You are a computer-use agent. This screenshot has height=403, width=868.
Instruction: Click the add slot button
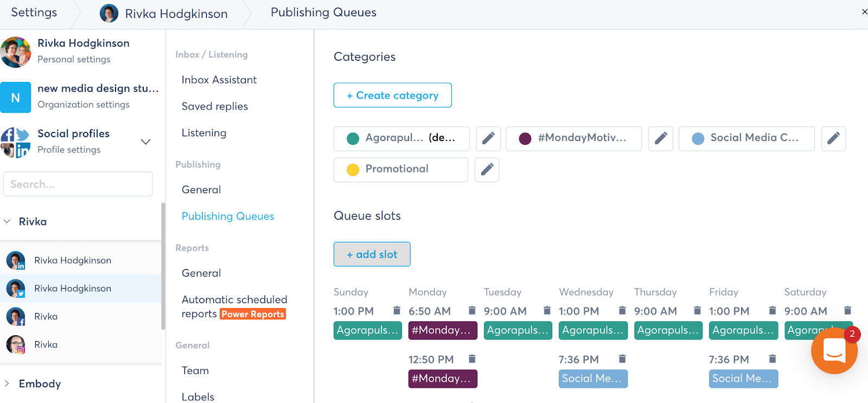coord(372,254)
